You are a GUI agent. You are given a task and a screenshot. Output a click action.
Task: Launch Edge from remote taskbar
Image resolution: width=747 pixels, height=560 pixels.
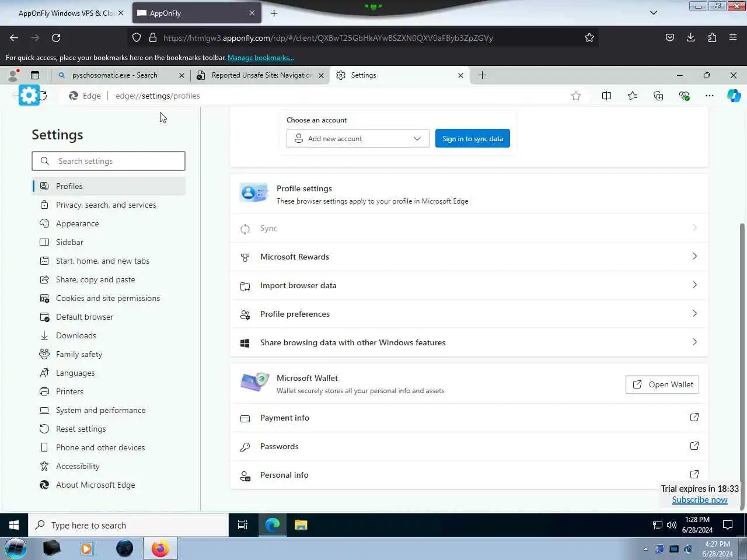coord(272,525)
